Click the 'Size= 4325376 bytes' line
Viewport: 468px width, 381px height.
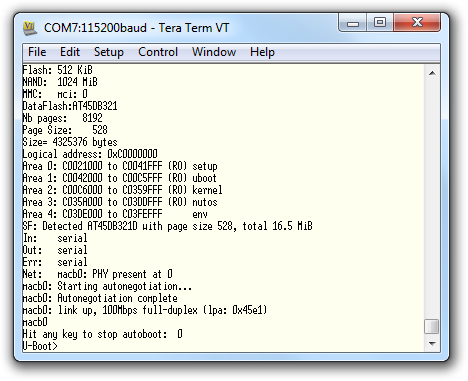click(x=70, y=142)
